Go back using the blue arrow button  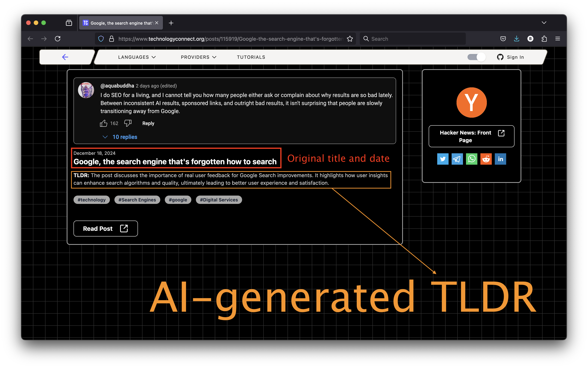coord(65,57)
